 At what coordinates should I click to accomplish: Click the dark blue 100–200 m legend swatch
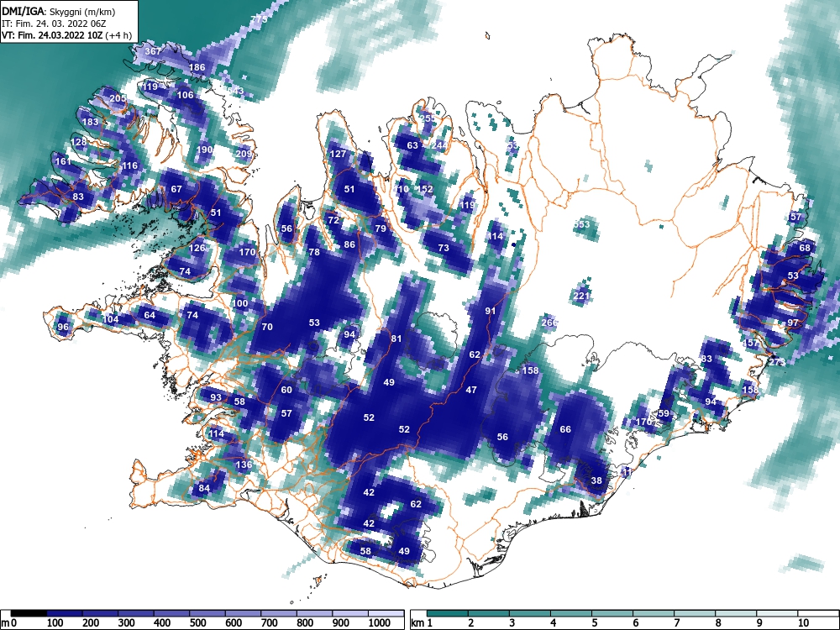coord(65,613)
